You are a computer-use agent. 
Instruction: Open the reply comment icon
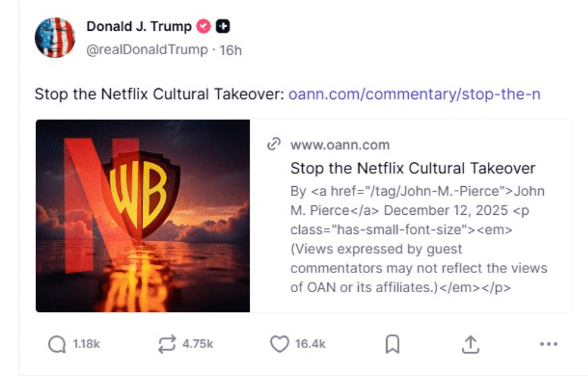coord(57,344)
